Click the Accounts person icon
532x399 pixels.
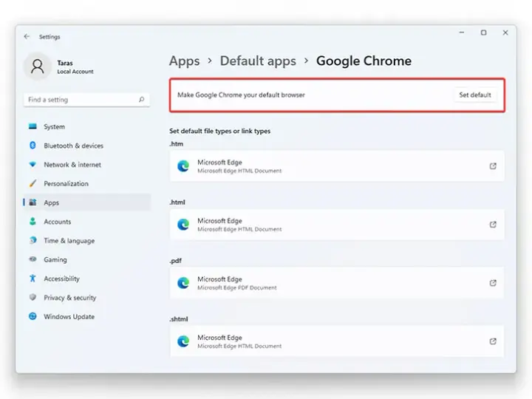[33, 222]
